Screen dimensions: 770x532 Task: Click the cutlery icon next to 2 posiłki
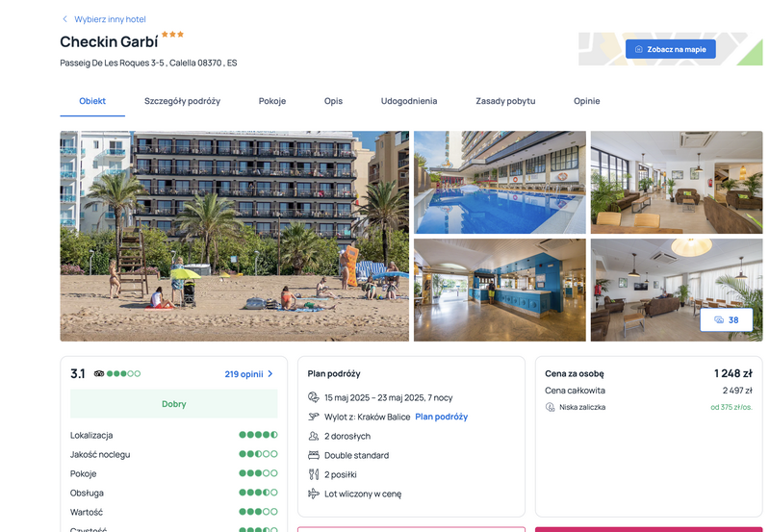click(314, 474)
